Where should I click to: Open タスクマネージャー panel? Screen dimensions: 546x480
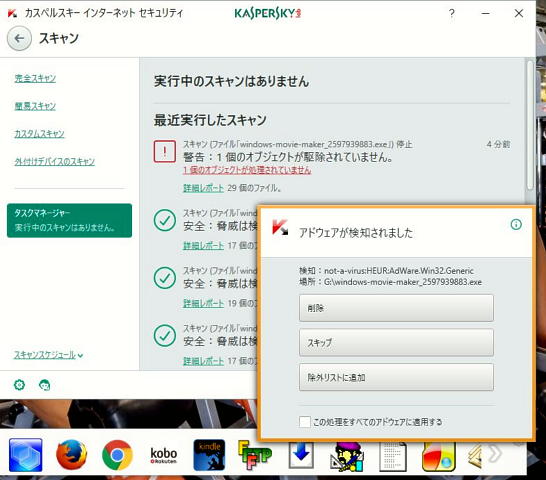pyautogui.click(x=69, y=220)
